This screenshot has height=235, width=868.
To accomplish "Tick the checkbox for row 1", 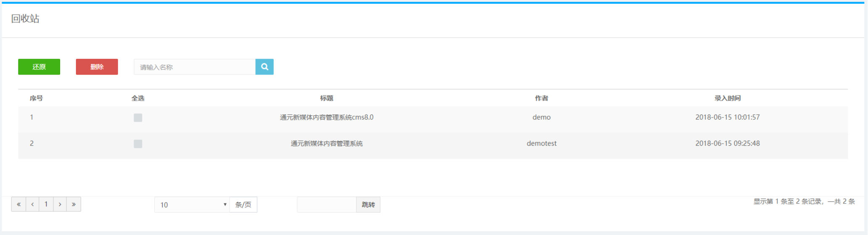I will pyautogui.click(x=138, y=118).
